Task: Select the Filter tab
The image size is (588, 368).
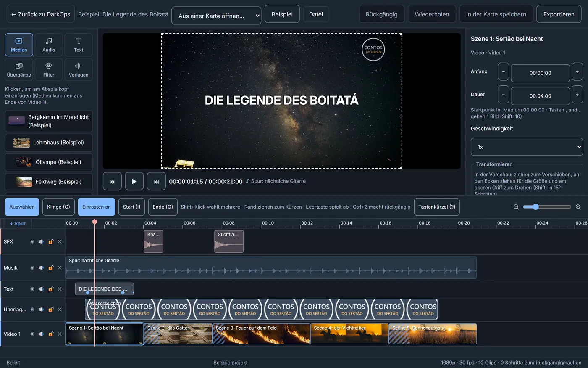Action: 49,69
